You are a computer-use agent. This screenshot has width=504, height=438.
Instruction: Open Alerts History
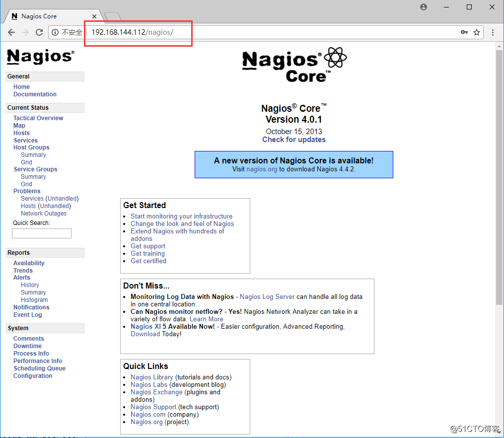pyautogui.click(x=30, y=285)
